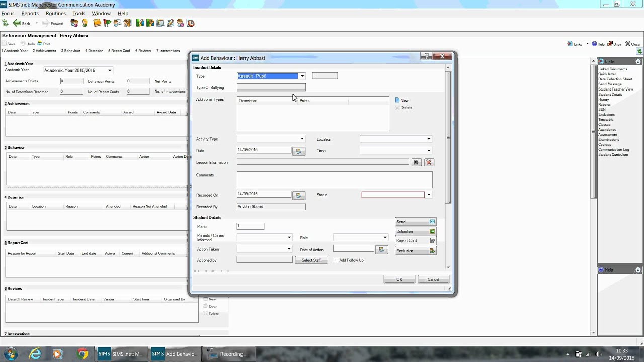Screen dimensions: 644x362
Task: Open calendar picker beside Date of Action
Action: click(x=381, y=249)
